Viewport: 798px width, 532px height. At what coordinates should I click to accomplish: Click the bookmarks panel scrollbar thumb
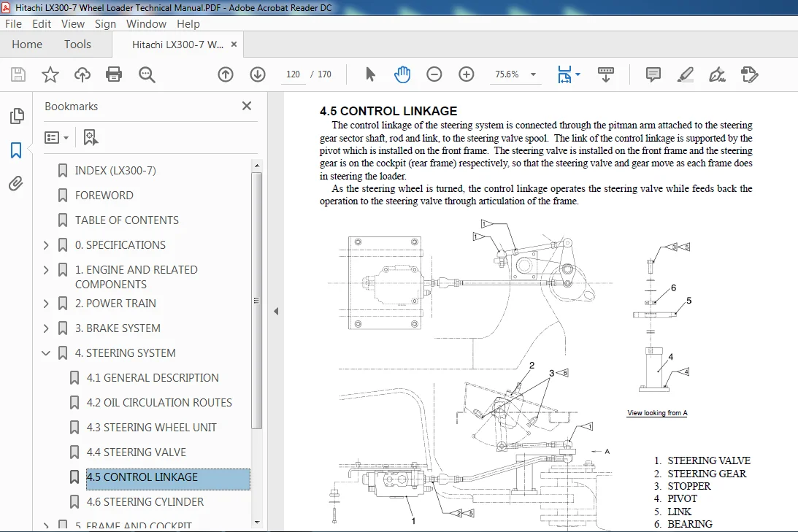[256, 301]
